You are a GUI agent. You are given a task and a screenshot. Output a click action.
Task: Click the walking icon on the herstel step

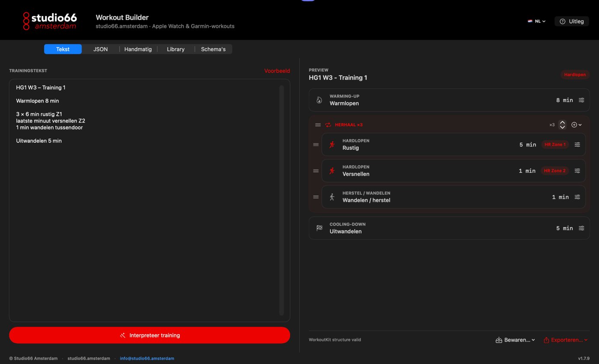332,197
